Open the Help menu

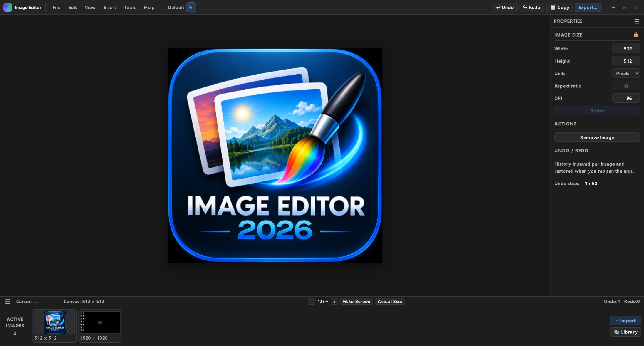click(149, 7)
